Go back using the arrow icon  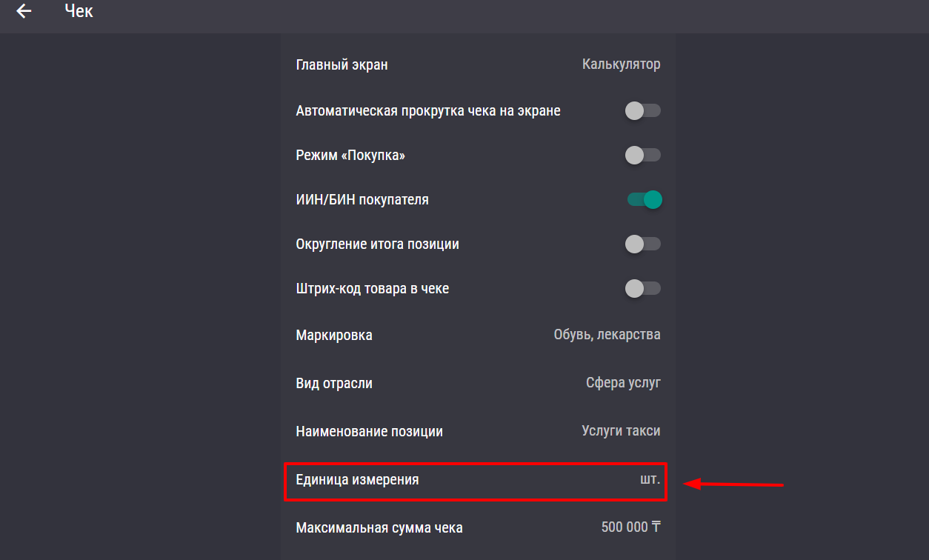tap(24, 11)
